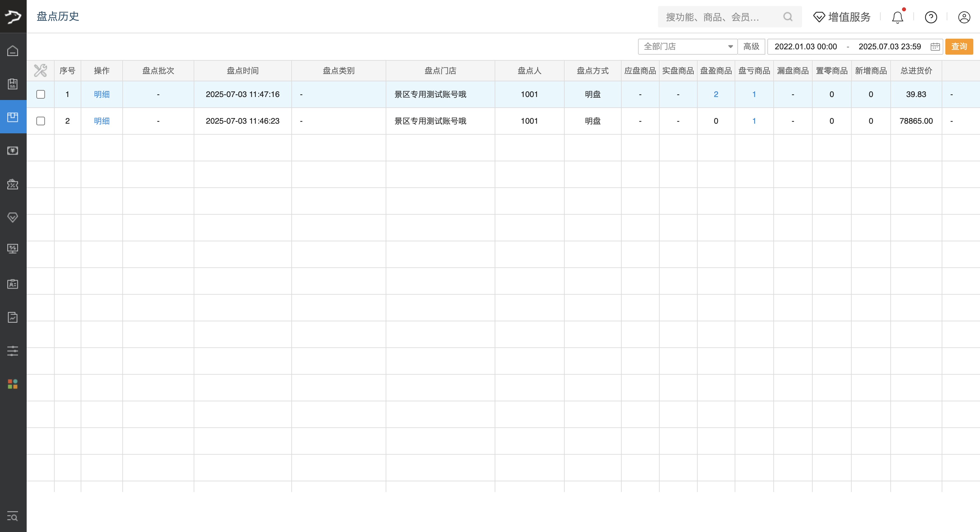Click the 置零商品 column header

tap(832, 71)
